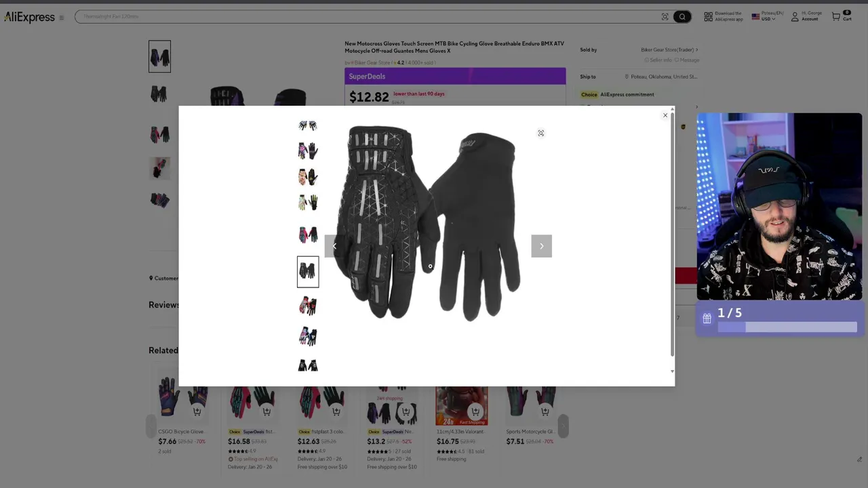Open the camera image search in search bar

(665, 16)
